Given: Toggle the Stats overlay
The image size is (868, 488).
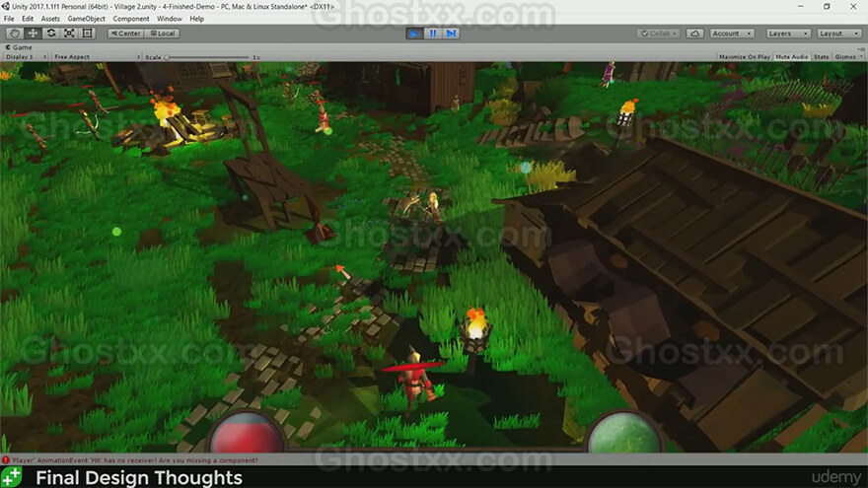Looking at the screenshot, I should click(x=822, y=57).
